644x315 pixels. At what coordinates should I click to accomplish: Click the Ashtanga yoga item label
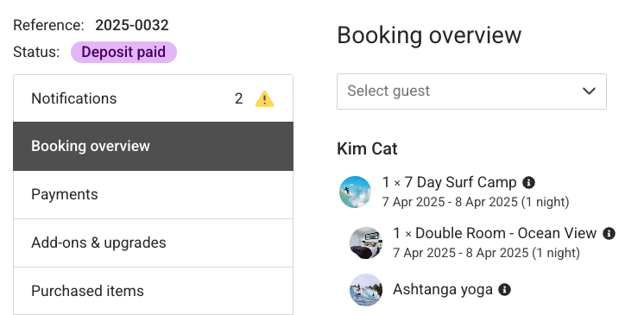[443, 289]
